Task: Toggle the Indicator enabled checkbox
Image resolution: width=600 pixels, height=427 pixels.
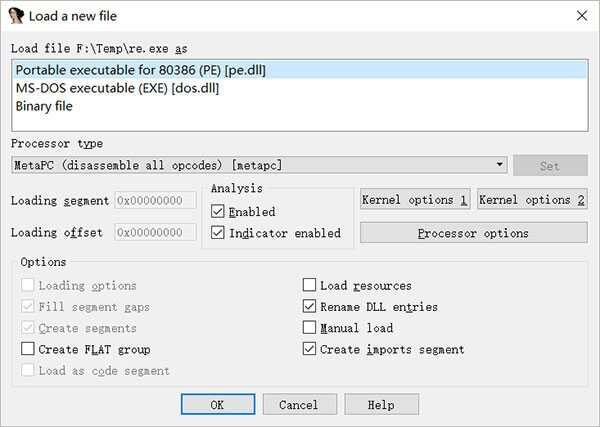Action: (219, 233)
